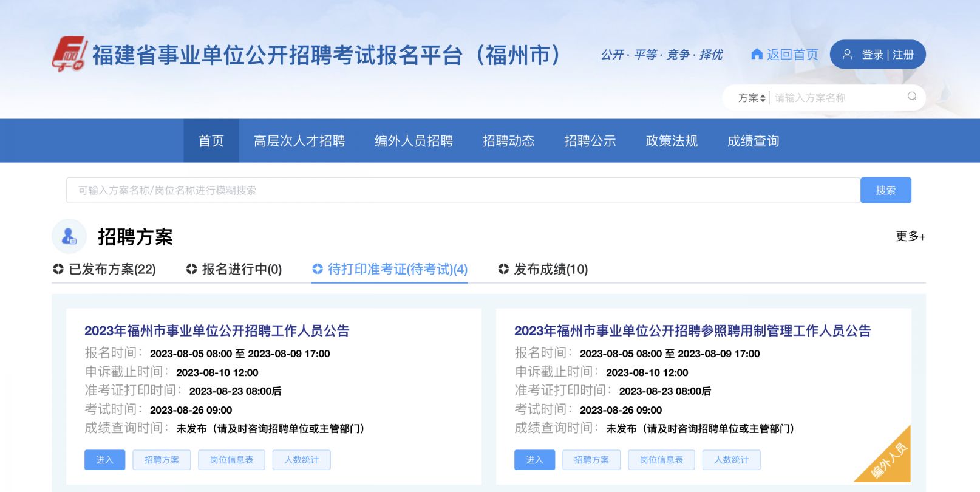This screenshot has height=492, width=980.
Task: Click 进入 in the 参照聘用制 card
Action: tap(534, 460)
